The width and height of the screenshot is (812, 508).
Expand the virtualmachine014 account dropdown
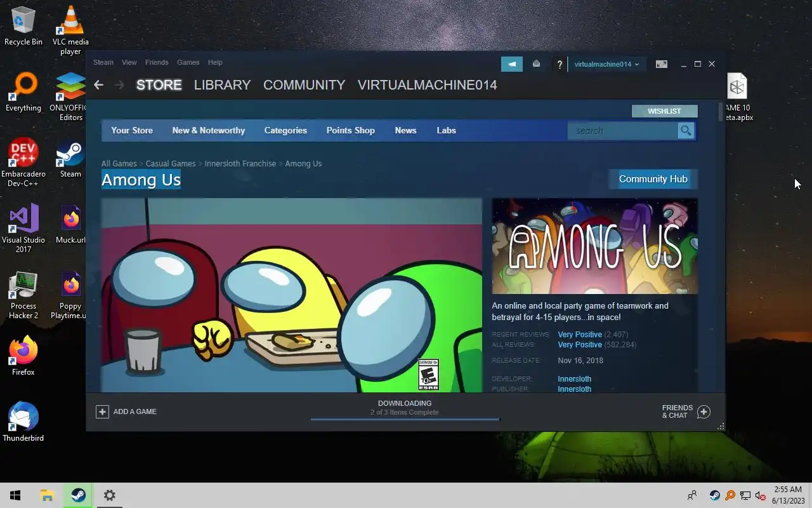click(x=606, y=64)
